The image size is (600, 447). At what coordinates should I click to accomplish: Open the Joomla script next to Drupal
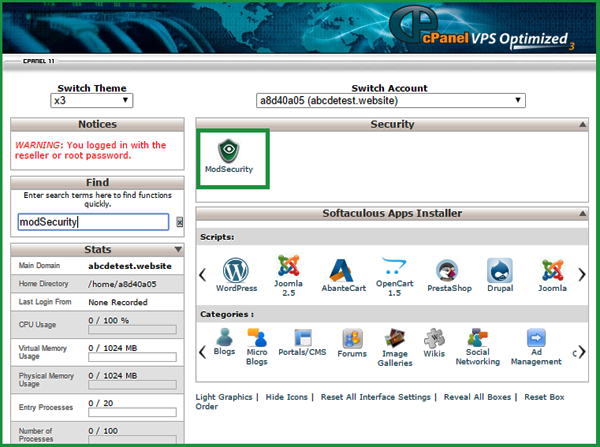pyautogui.click(x=552, y=275)
